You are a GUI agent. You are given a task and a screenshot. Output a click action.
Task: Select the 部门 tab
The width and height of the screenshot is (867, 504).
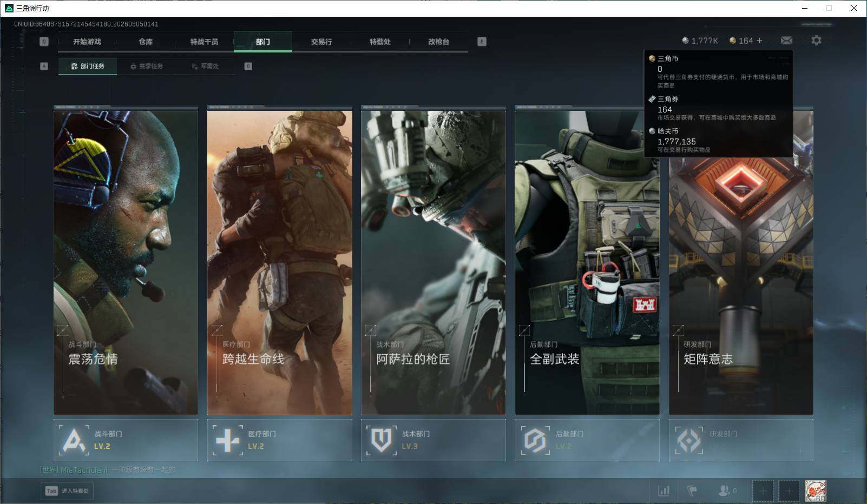(263, 42)
